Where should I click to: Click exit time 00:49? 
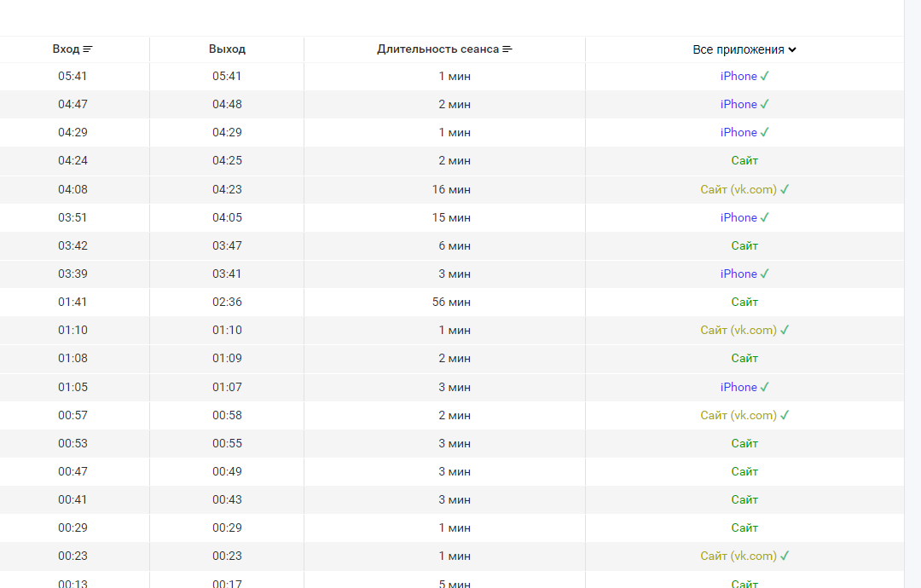(x=227, y=472)
